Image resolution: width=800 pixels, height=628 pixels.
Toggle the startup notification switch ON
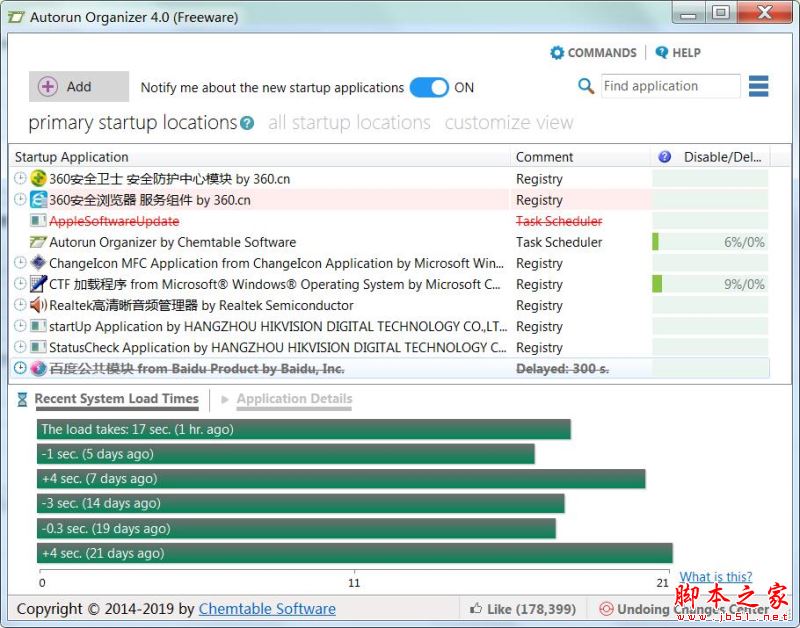click(x=429, y=87)
